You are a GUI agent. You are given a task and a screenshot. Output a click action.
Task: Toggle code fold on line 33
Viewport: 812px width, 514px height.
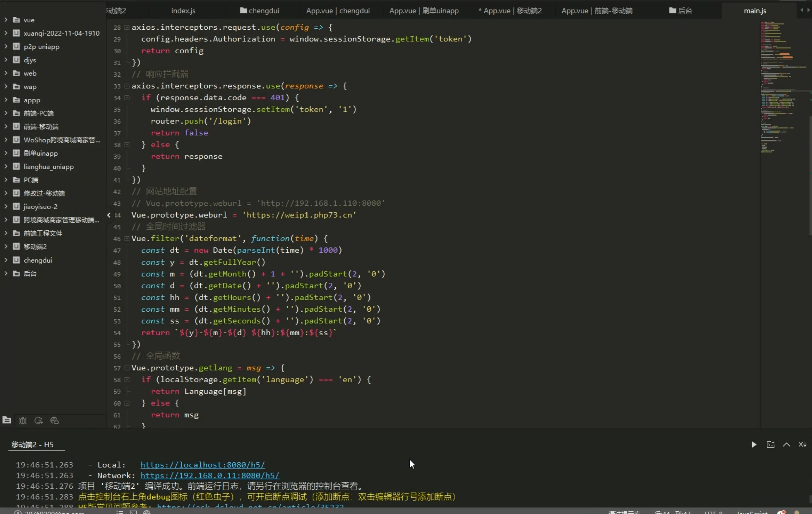(127, 86)
